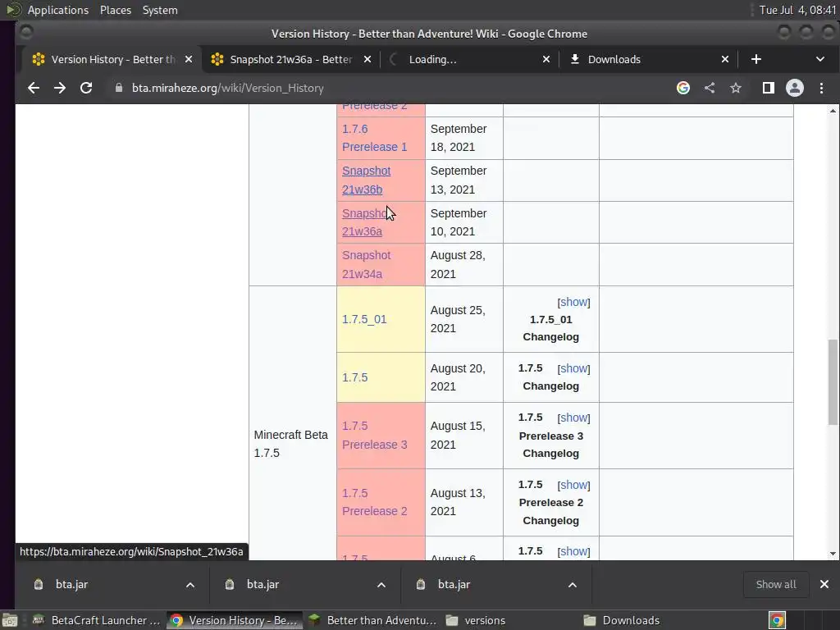
Task: Select the August 28, 2021 date cell
Action: coord(464,265)
